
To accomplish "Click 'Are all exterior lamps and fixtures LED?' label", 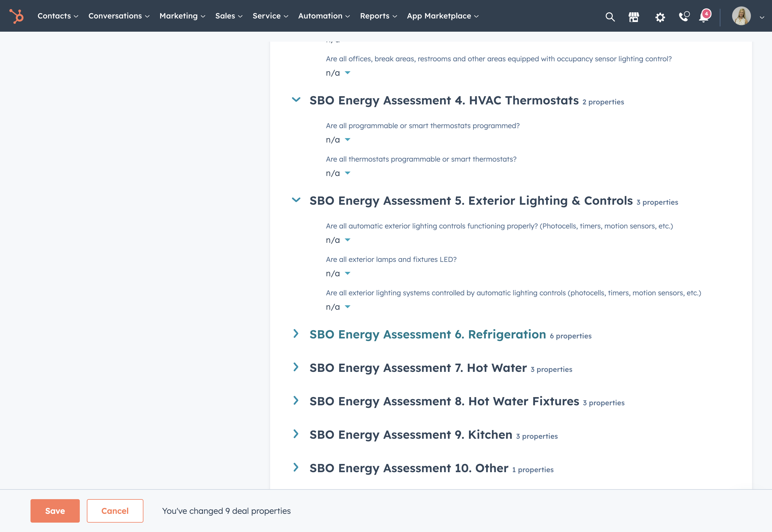I will [x=391, y=259].
